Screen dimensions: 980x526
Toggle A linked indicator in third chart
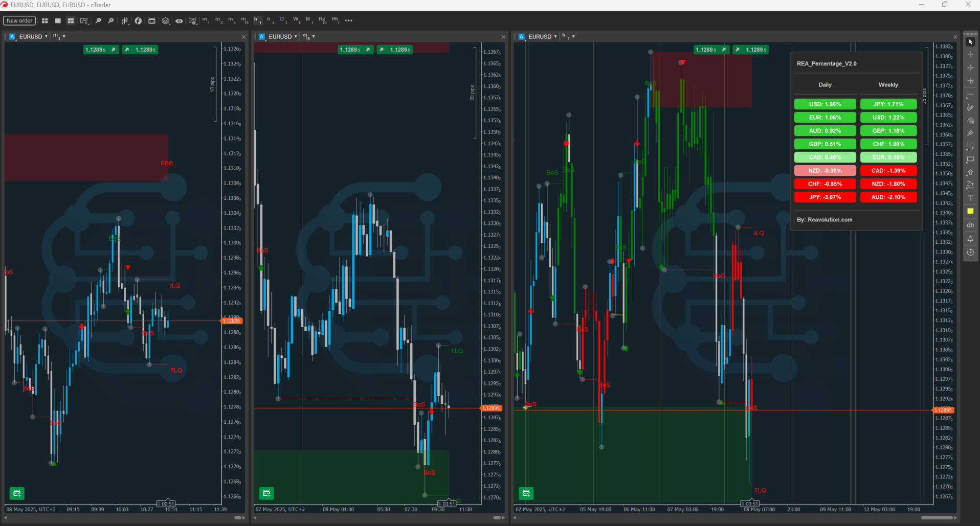coord(522,37)
